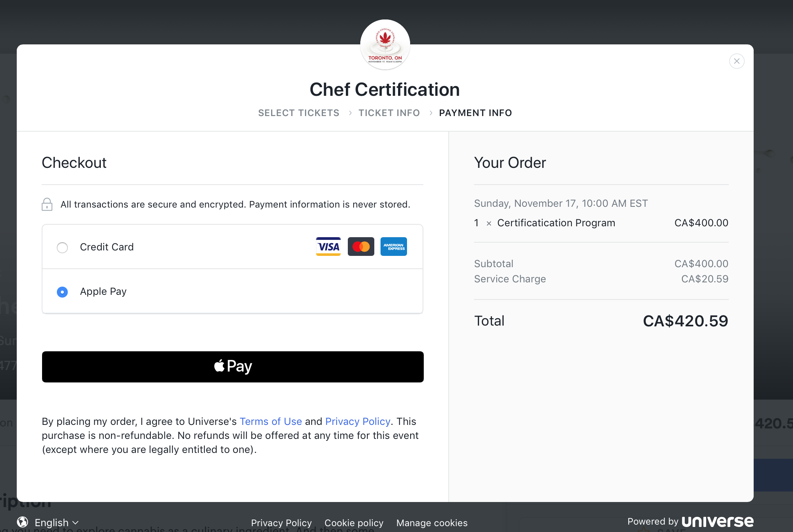Open the Terms of Use link
The height and width of the screenshot is (532, 793).
[x=271, y=421]
